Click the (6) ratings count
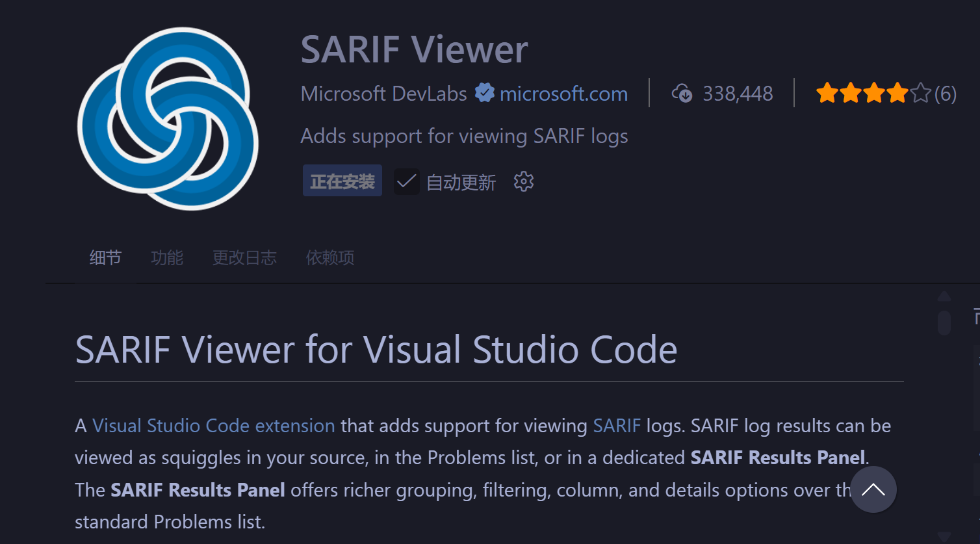The image size is (980, 544). coord(945,94)
